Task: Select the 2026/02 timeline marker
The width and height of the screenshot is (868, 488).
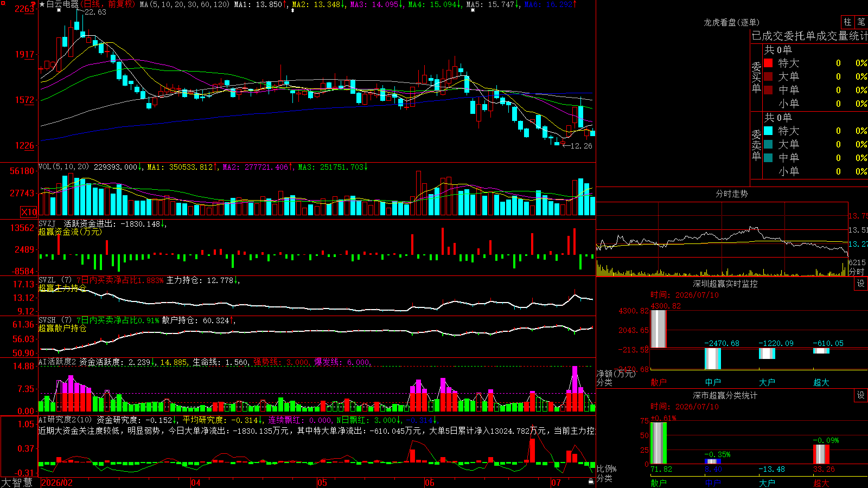Action: [x=56, y=482]
